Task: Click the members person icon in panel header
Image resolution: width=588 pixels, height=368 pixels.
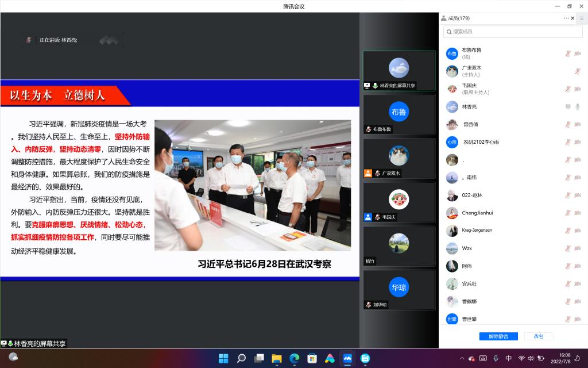Action: tap(443, 18)
